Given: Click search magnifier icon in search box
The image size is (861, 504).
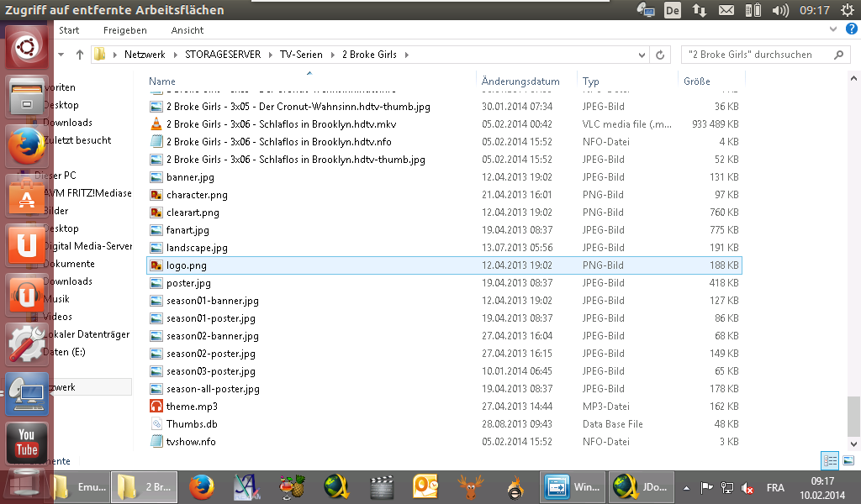Looking at the screenshot, I should pos(838,55).
